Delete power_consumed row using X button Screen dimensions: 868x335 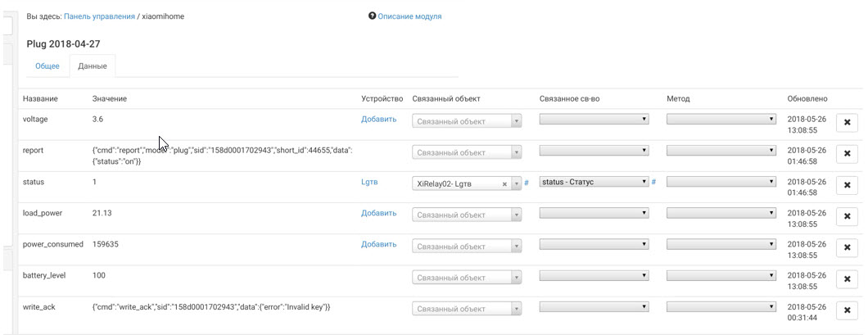[848, 248]
